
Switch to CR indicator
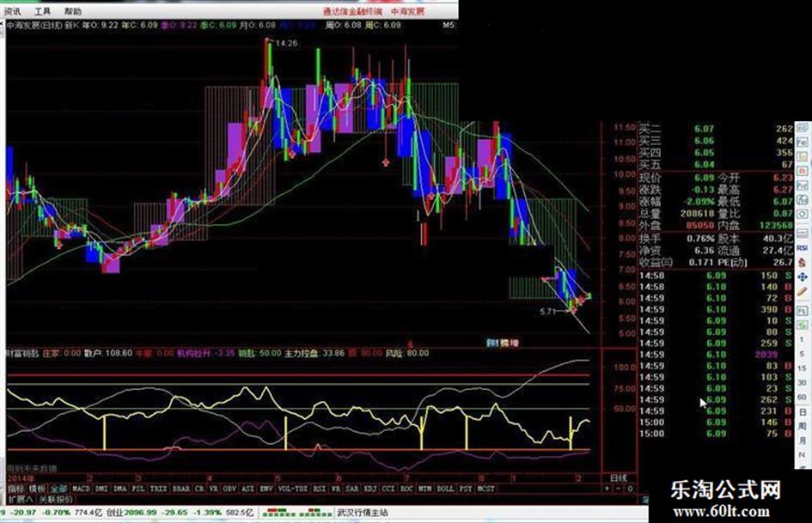coord(200,489)
